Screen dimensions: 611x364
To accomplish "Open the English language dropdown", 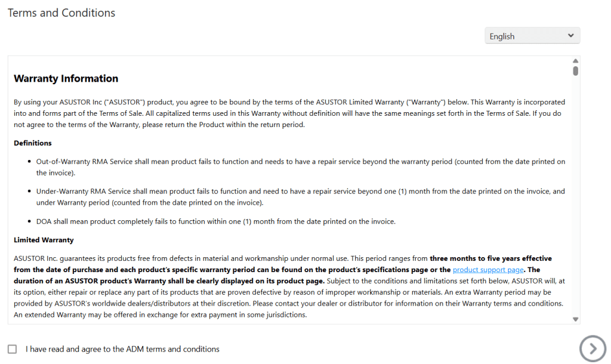I will [x=532, y=36].
